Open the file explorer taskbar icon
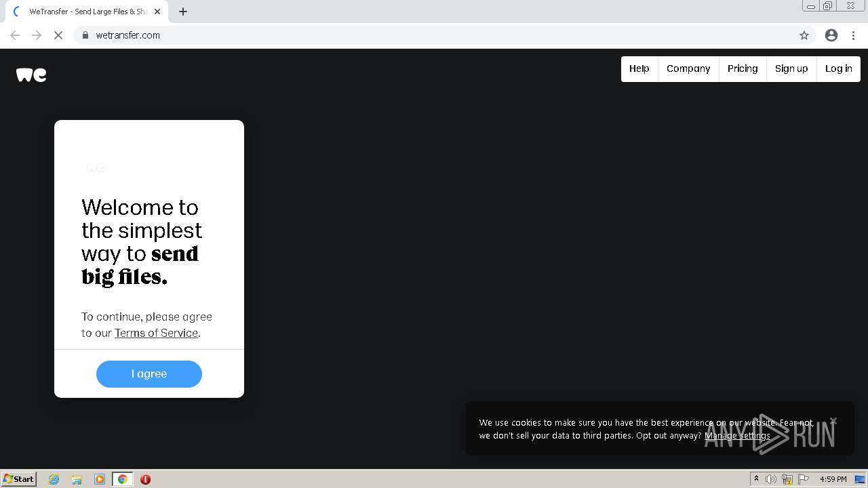 pos(77,479)
